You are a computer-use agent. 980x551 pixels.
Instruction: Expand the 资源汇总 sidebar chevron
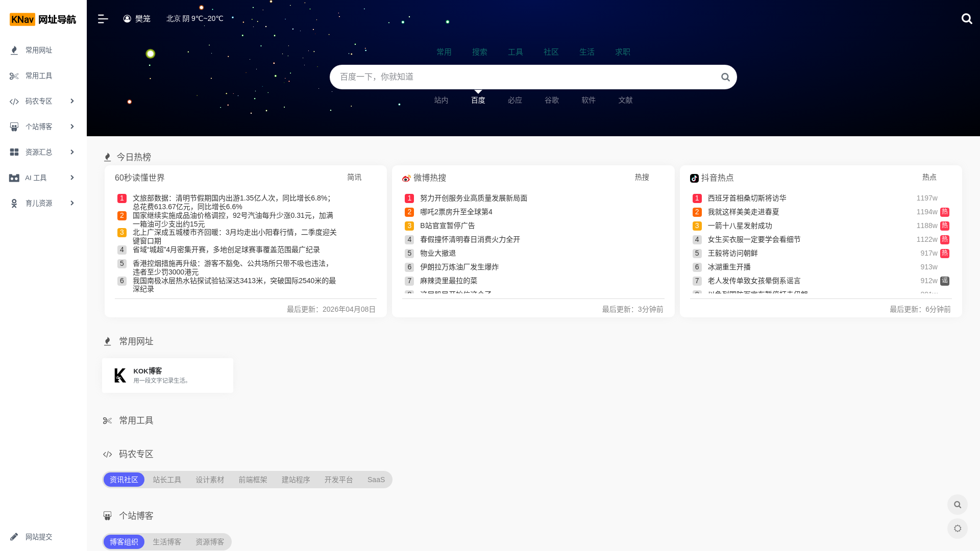tap(72, 152)
